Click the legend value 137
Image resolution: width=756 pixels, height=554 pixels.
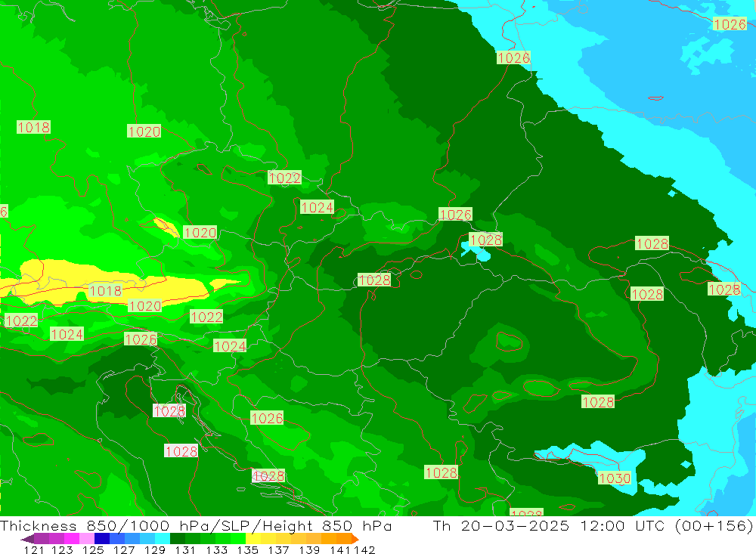tap(278, 549)
